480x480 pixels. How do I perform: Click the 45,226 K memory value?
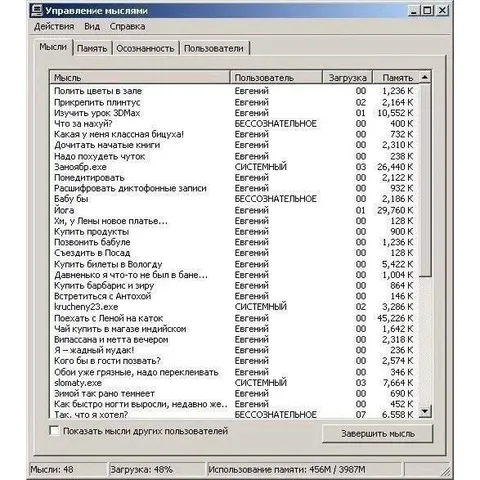395,318
